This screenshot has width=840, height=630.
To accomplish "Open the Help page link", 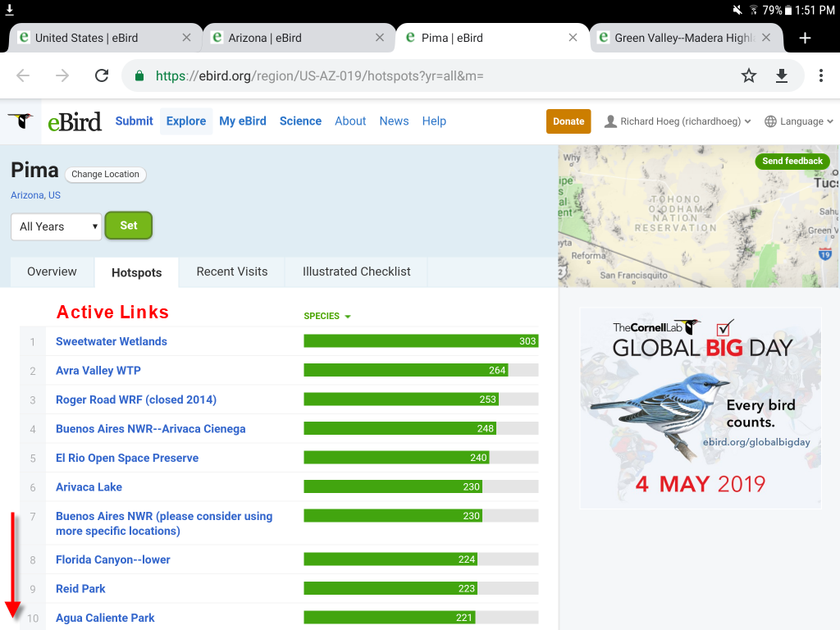I will [x=434, y=121].
